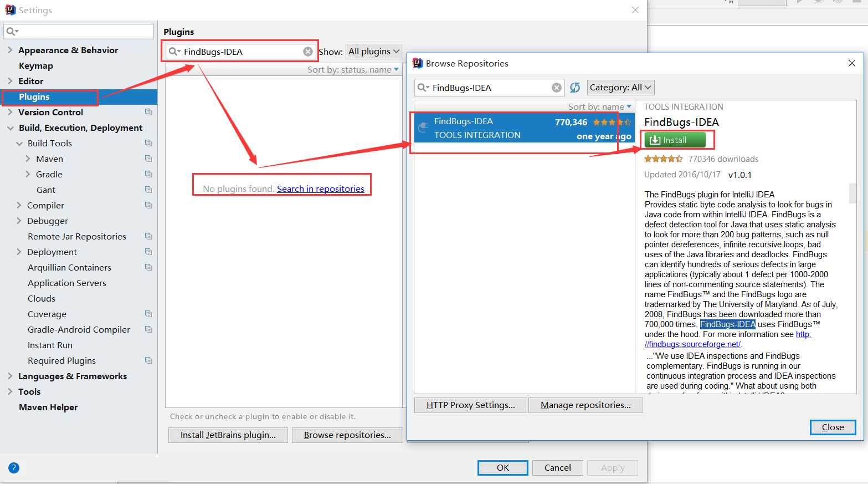Open search history in Settings search box
The image size is (868, 484).
[12, 32]
